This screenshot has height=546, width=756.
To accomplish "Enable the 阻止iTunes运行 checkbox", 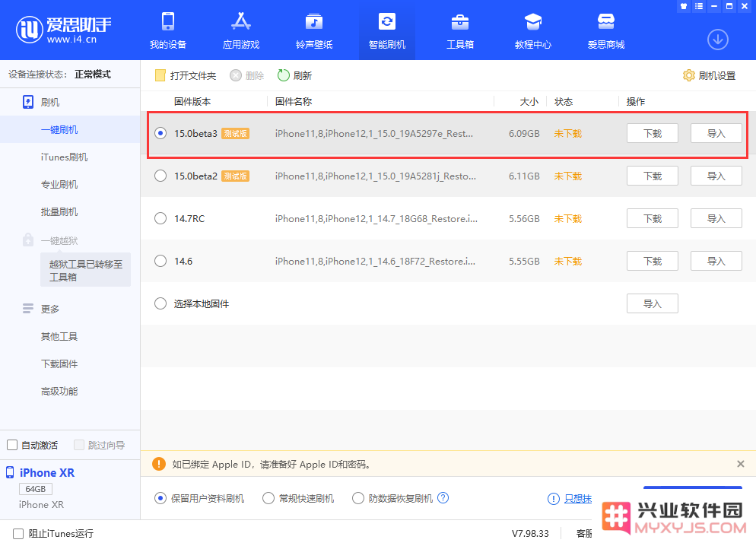I will (18, 534).
